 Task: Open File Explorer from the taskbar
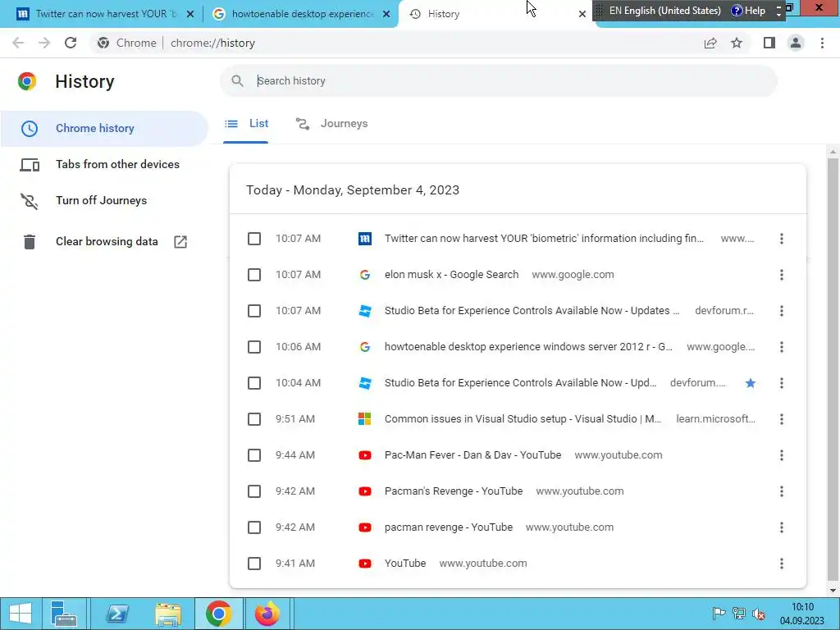(x=168, y=614)
